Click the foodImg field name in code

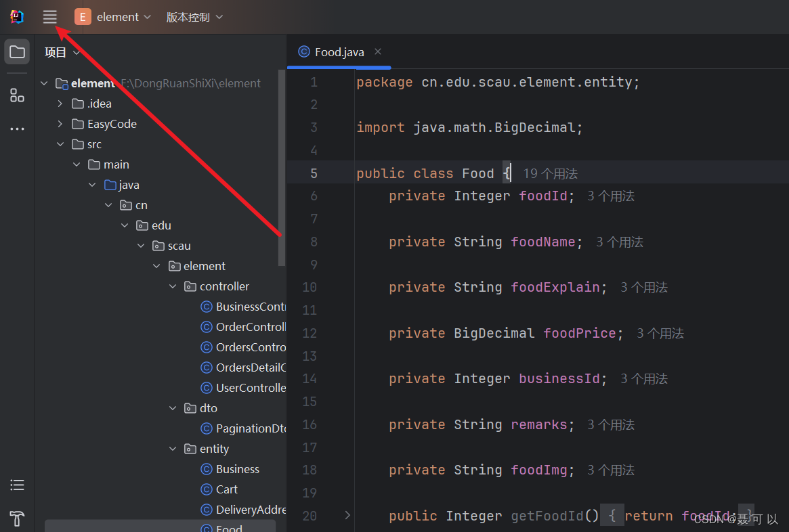point(539,470)
